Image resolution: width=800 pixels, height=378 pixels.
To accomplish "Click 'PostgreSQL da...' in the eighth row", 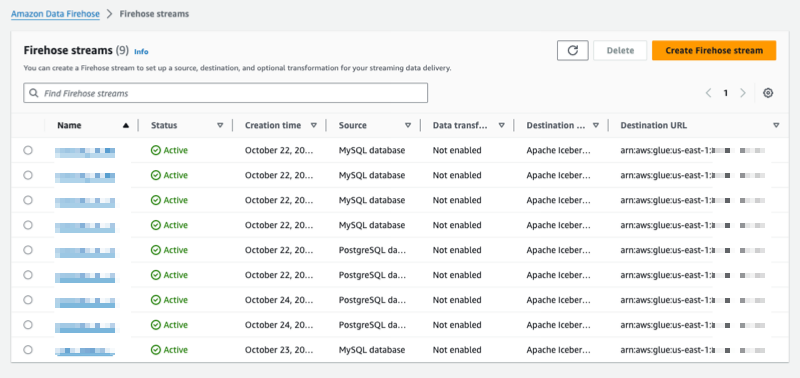I will (372, 325).
